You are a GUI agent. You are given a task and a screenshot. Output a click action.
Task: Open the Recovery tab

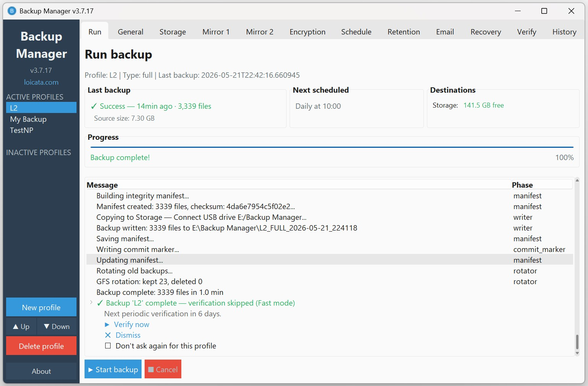[x=485, y=32]
